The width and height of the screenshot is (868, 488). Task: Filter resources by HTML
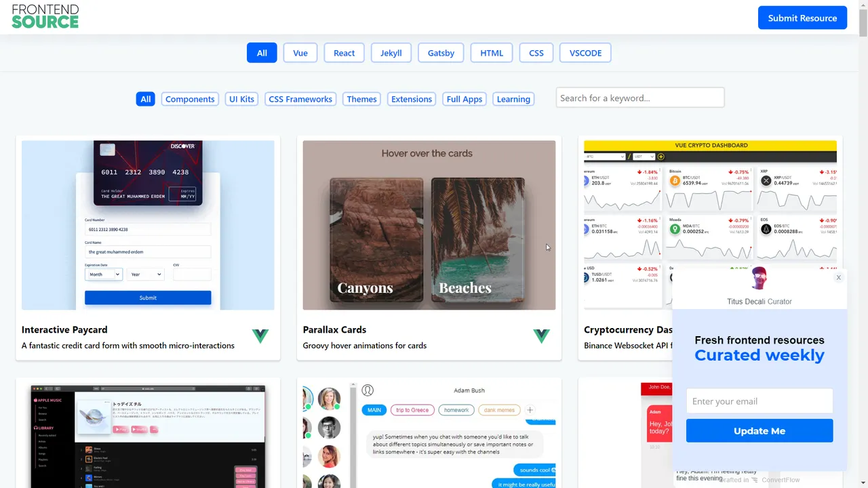click(492, 53)
